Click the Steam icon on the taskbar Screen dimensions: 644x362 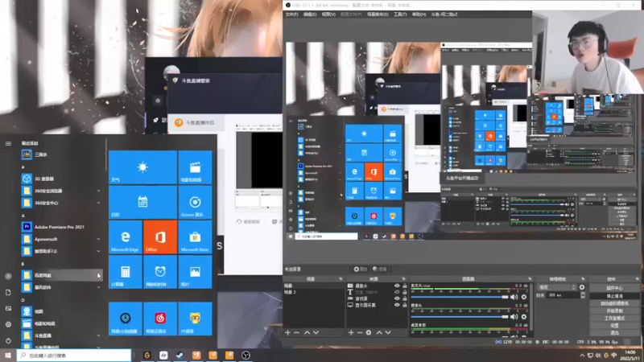coord(180,356)
